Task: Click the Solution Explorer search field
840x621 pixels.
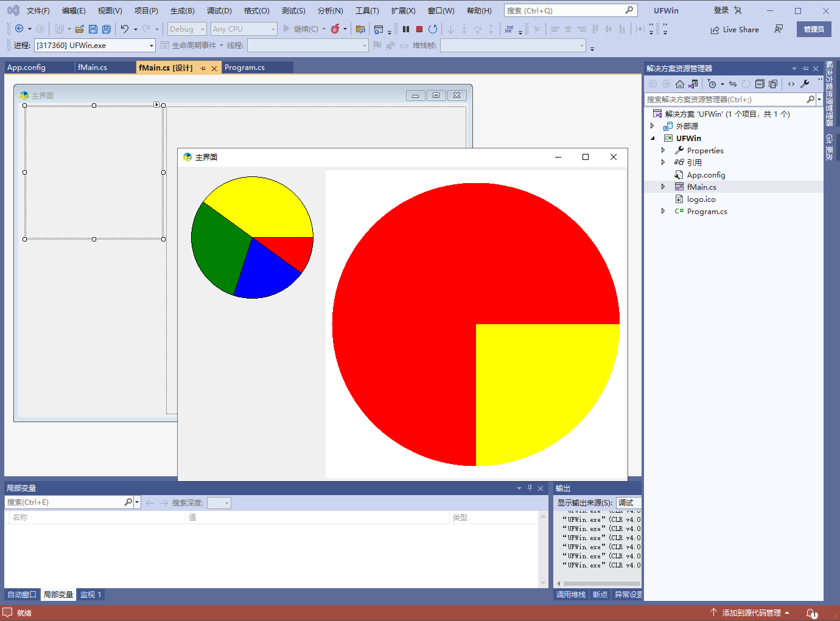Action: 726,99
